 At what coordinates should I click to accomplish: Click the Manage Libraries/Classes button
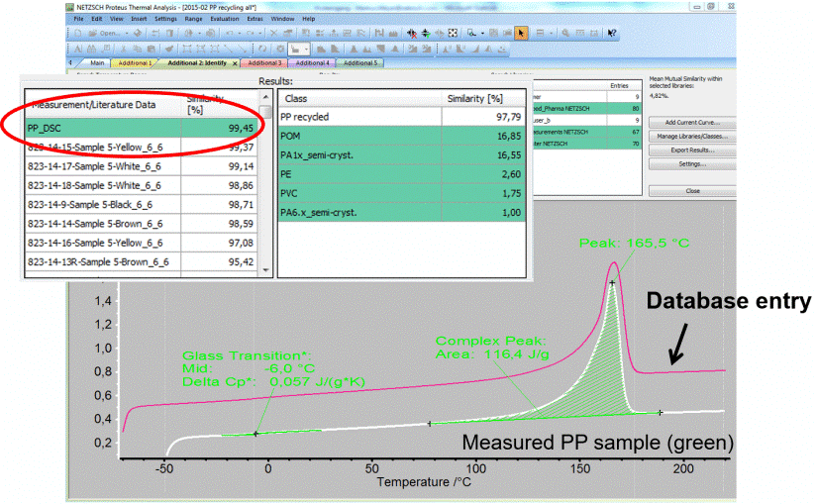pos(692,136)
